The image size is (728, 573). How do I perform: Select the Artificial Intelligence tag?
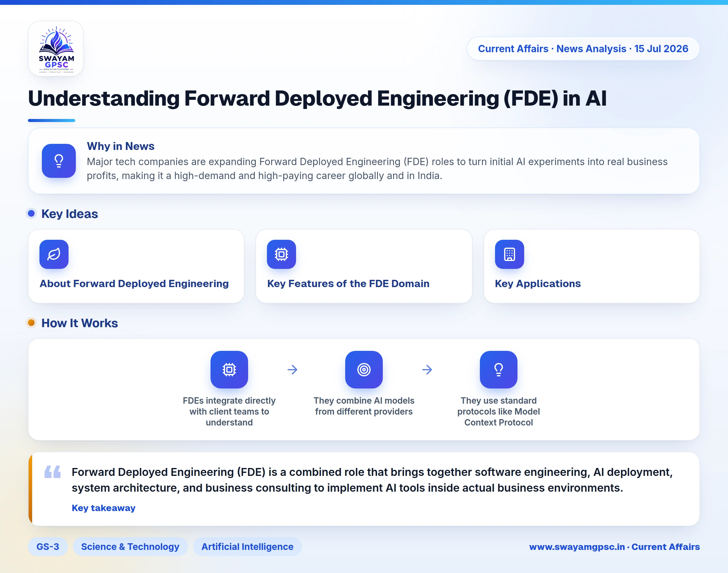pos(248,547)
